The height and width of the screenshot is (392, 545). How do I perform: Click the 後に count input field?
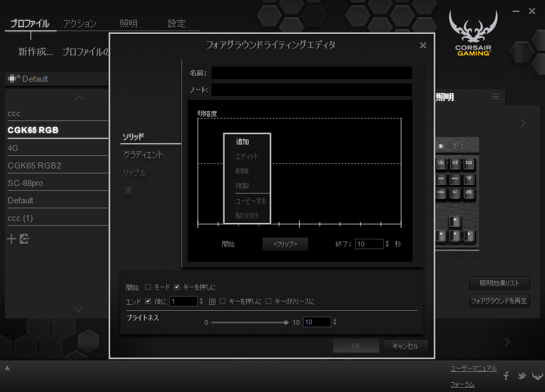(x=184, y=301)
